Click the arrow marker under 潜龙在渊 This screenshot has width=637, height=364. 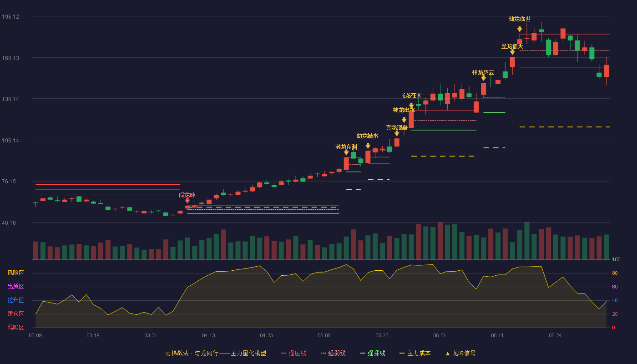[x=346, y=152]
